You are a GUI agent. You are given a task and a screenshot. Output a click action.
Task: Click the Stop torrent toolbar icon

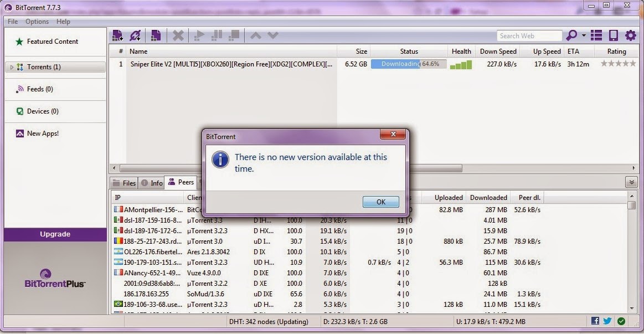click(234, 35)
